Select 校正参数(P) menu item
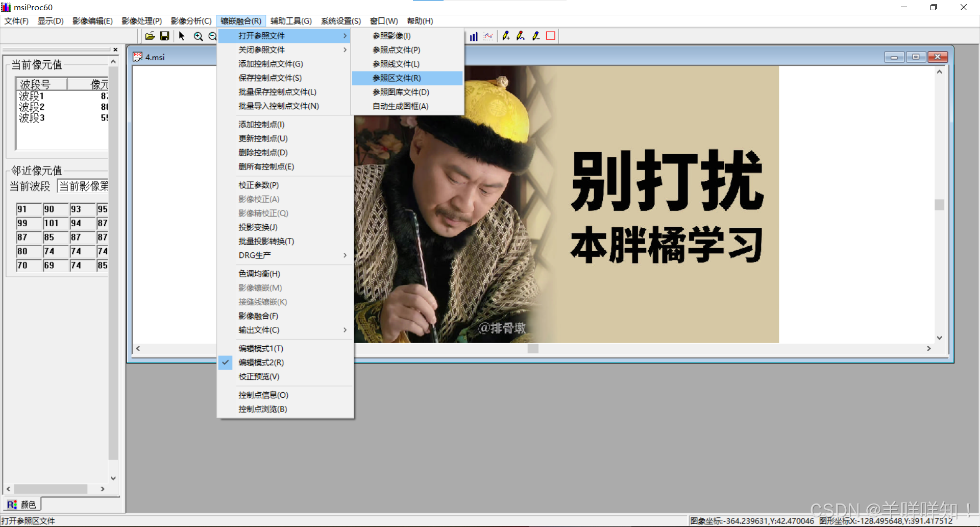The height and width of the screenshot is (527, 980). (x=285, y=185)
